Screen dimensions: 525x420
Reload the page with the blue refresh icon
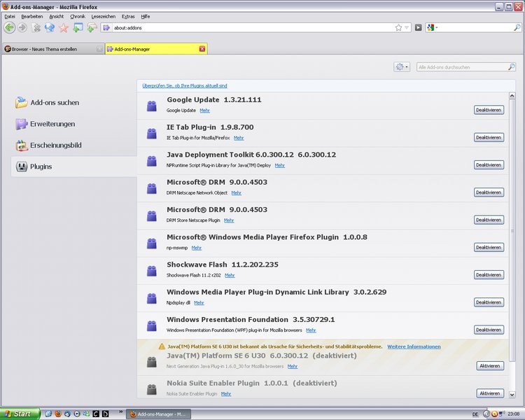pos(50,28)
